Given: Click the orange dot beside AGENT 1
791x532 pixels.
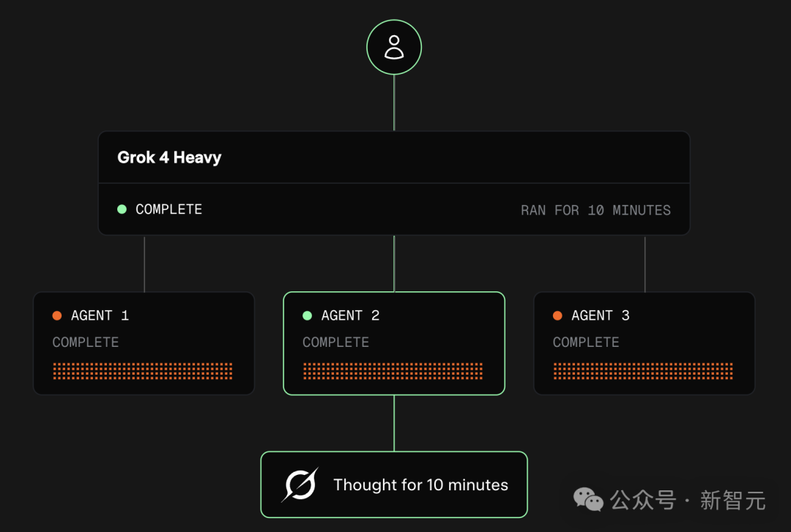Looking at the screenshot, I should 57,315.
